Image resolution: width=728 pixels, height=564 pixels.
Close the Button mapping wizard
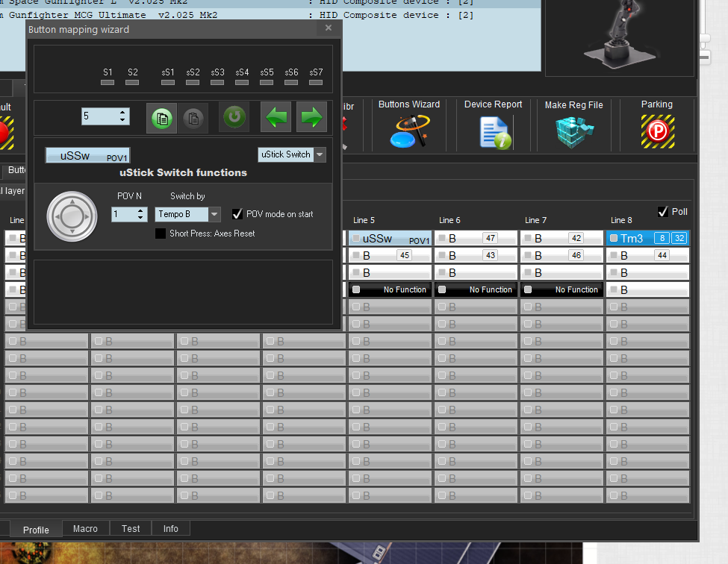pos(329,28)
